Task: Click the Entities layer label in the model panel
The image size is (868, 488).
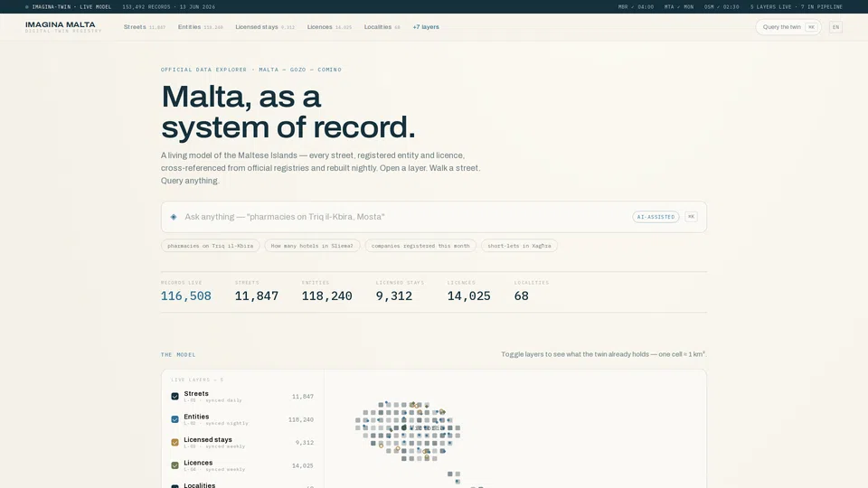Action: point(196,417)
